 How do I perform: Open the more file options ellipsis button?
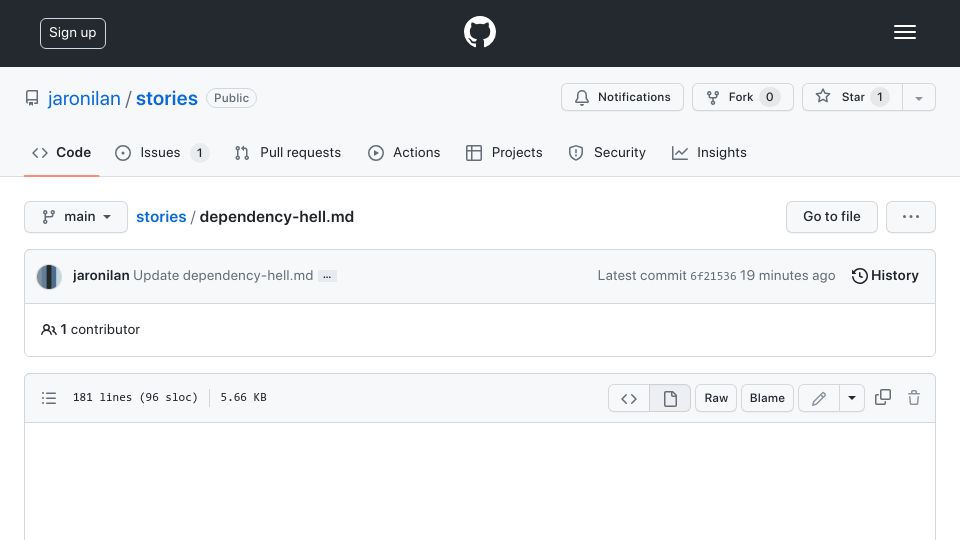910,217
